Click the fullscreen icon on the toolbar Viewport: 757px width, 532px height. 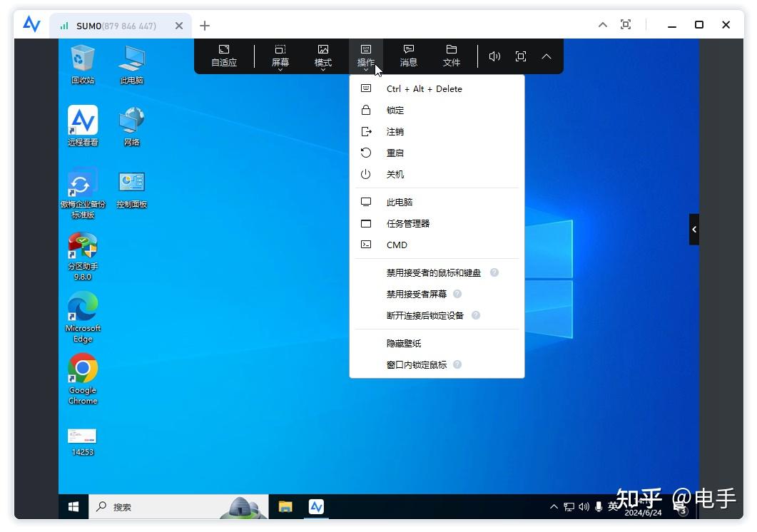coord(520,56)
